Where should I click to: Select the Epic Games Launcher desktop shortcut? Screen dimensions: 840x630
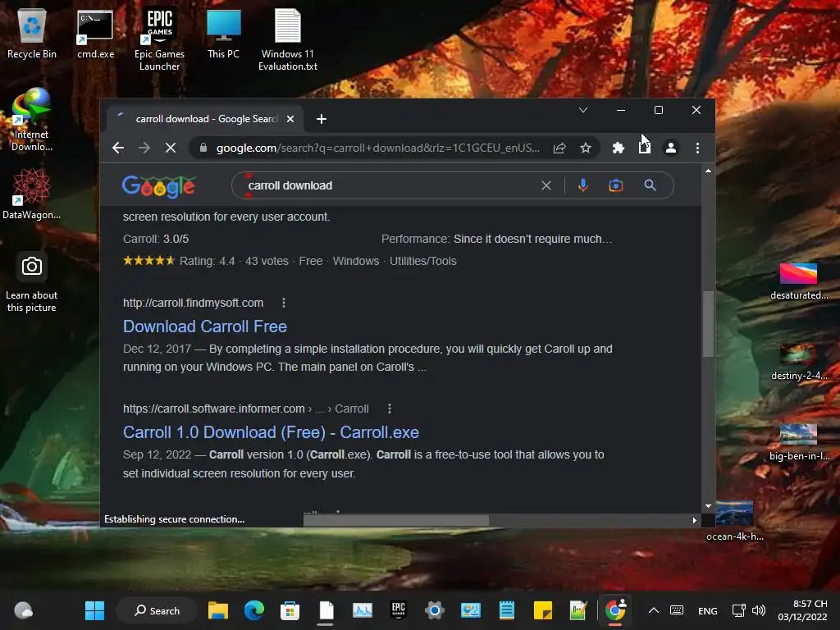[159, 40]
